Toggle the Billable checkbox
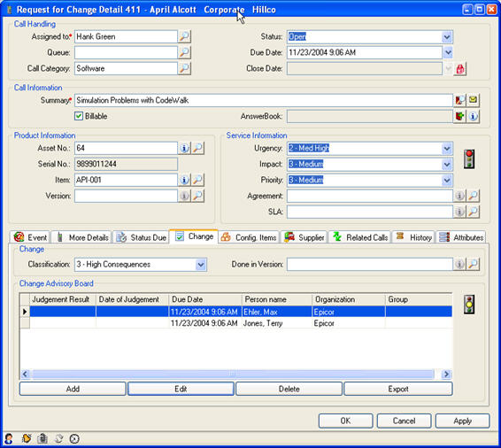The image size is (501, 448). pos(79,116)
